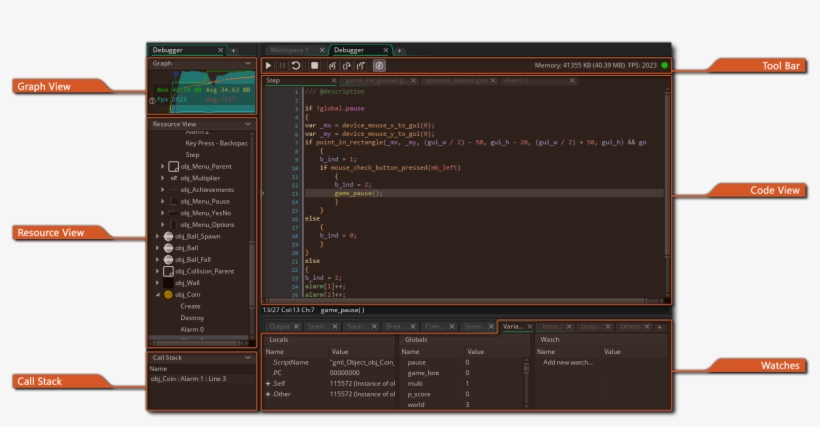Click the obj_Ball_Fall sprite icon
The image size is (820, 427).
(x=168, y=259)
